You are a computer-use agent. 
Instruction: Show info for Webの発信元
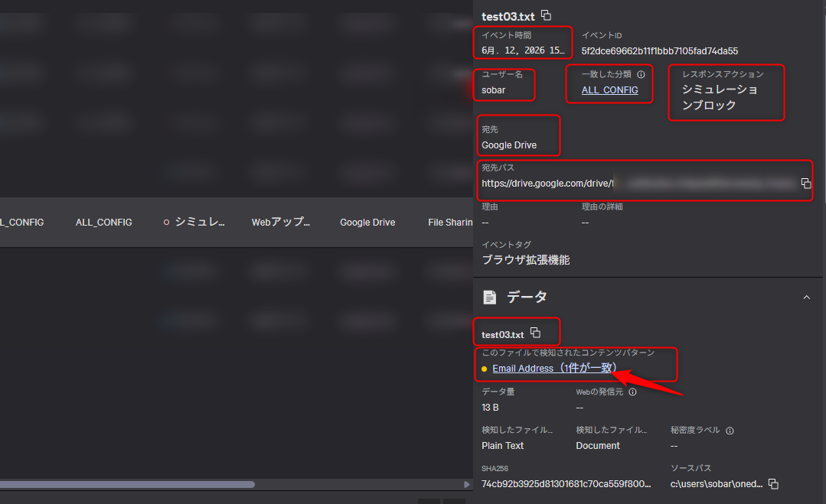(632, 392)
